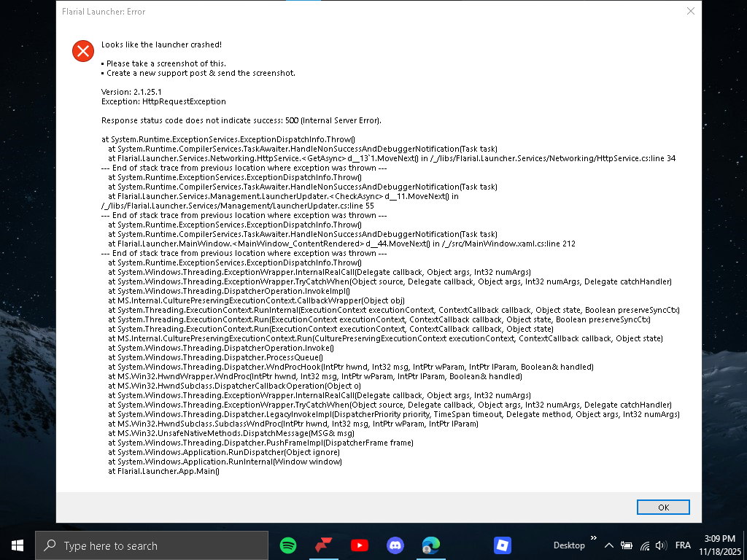Viewport: 747px width, 560px height.
Task: Click the battery power icon
Action: click(627, 545)
